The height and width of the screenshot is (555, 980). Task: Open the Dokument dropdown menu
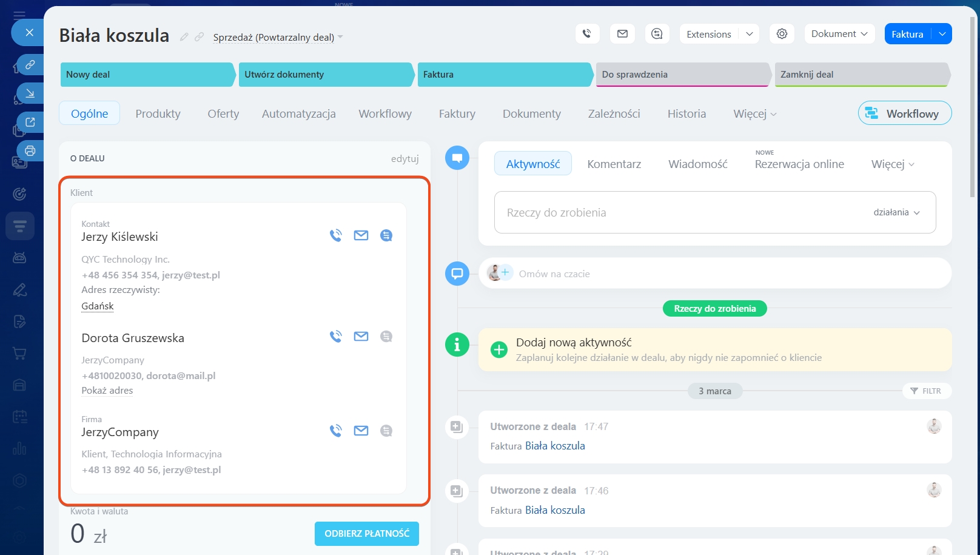[839, 34]
